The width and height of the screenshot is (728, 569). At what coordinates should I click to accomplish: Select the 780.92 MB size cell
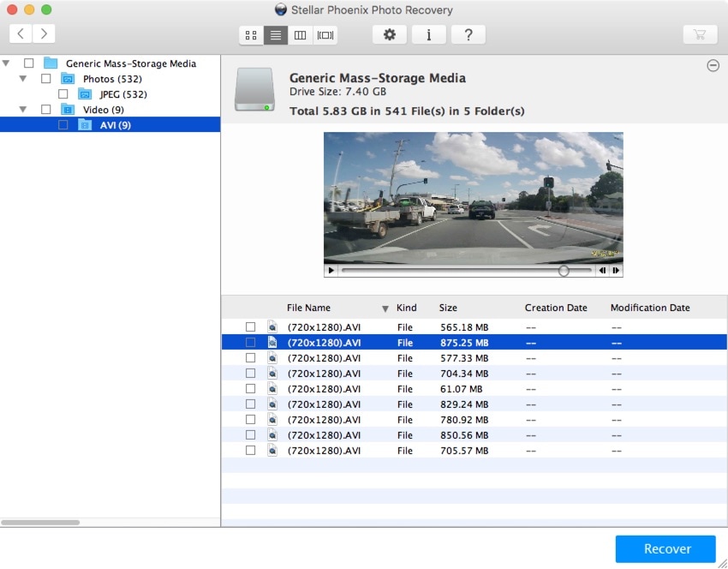464,419
